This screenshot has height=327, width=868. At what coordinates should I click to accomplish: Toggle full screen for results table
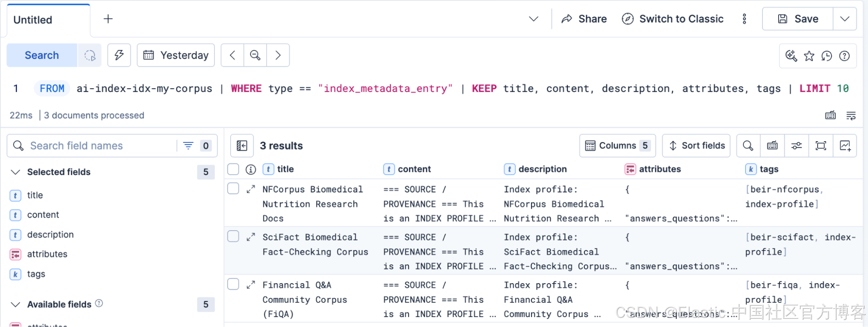pyautogui.click(x=821, y=146)
